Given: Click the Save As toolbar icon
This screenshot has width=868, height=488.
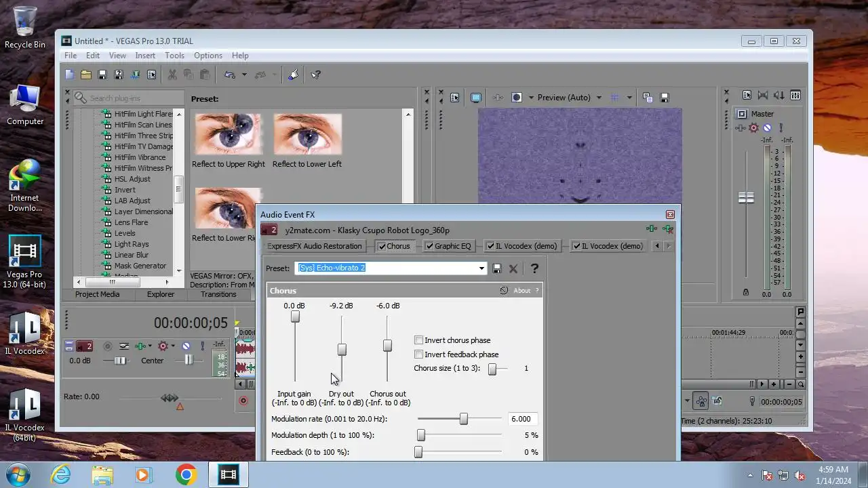Looking at the screenshot, I should (119, 75).
